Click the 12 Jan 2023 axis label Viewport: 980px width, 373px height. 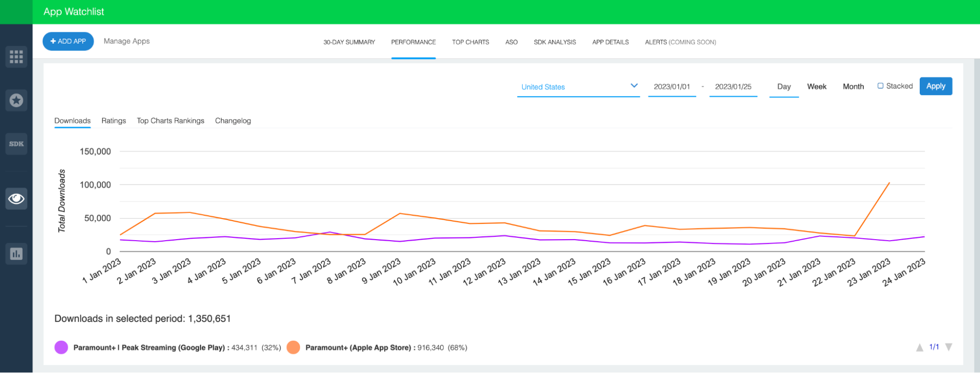484,272
